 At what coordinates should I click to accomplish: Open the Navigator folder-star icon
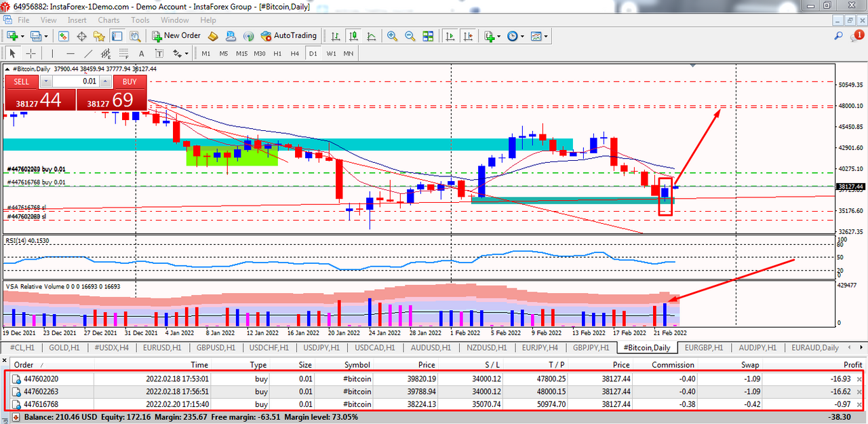pos(99,36)
